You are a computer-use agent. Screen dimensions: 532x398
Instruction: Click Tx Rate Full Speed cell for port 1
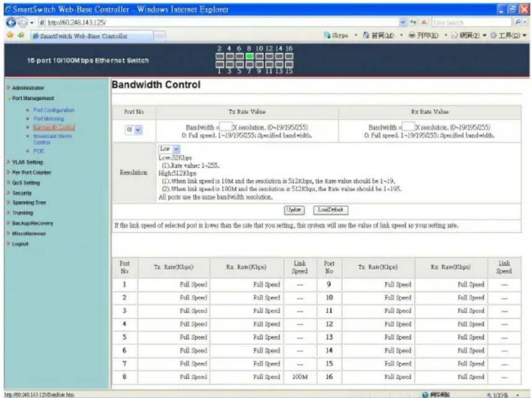(174, 284)
